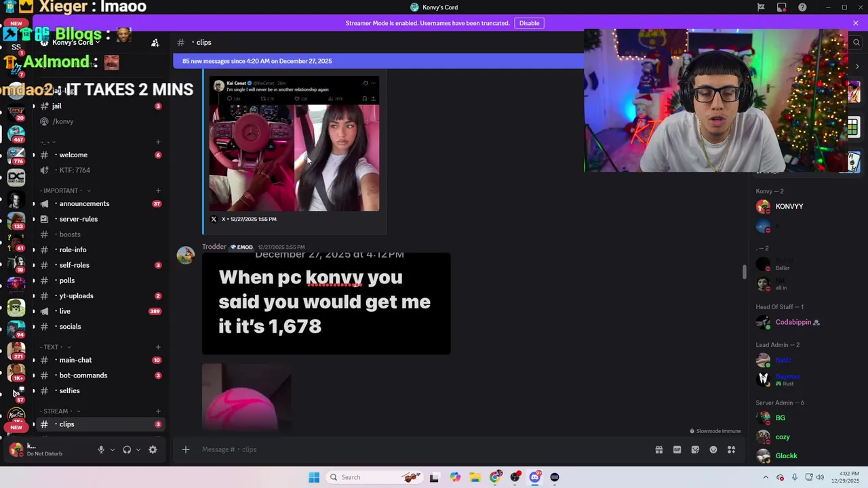
Task: Toggle microphone mute in user panel
Action: [101, 449]
